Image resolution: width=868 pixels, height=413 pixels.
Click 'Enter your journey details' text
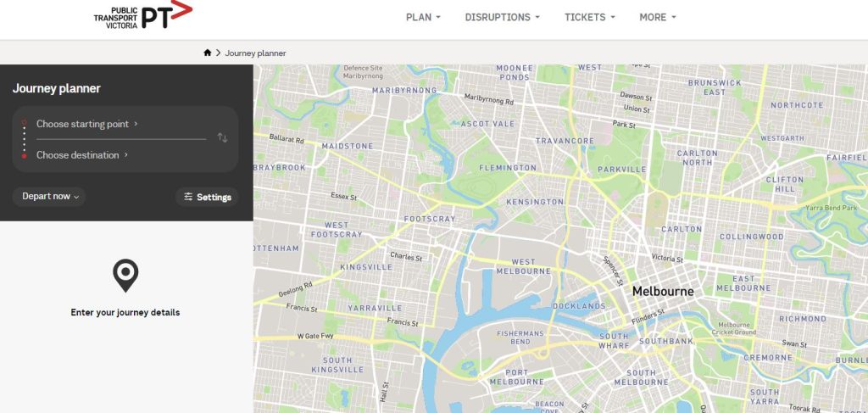[125, 313]
